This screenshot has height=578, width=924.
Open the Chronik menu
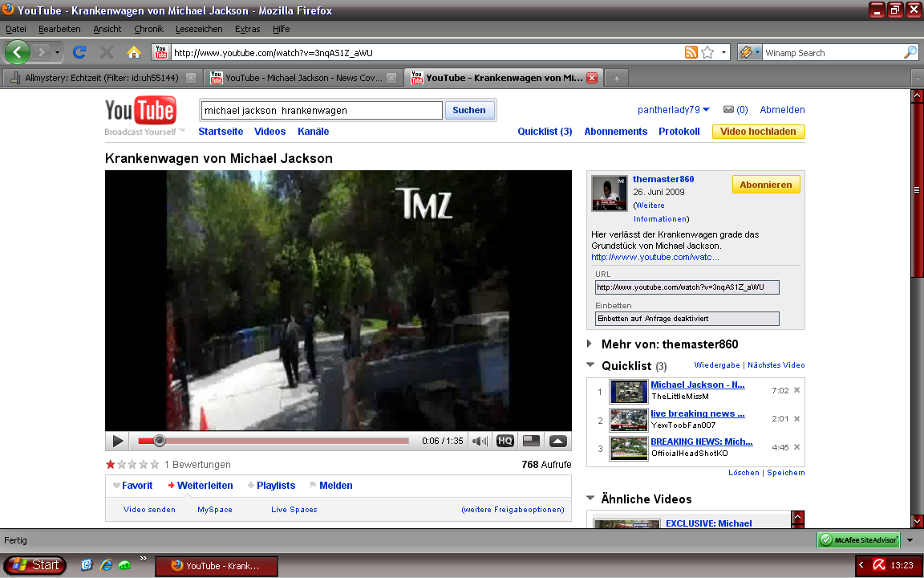pos(148,29)
